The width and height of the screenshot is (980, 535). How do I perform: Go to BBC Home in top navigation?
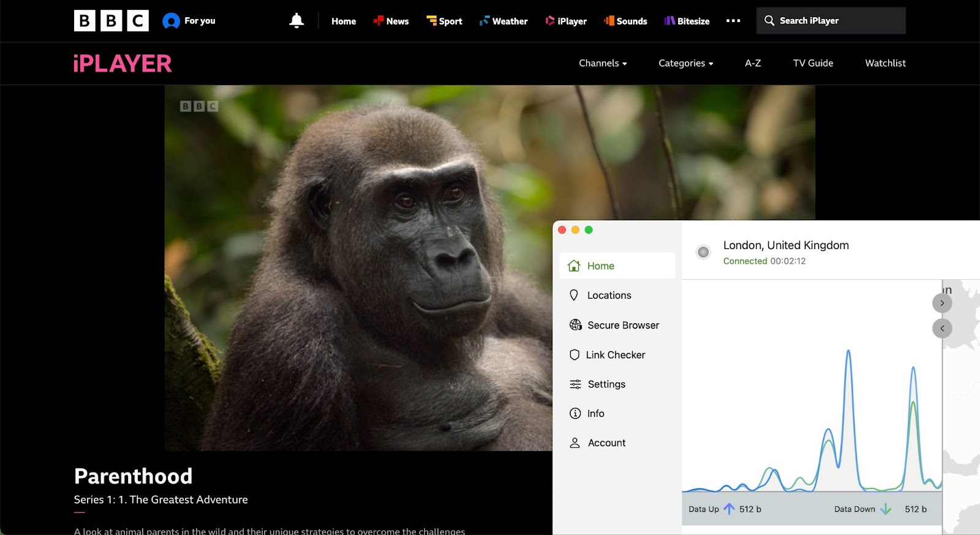(344, 21)
